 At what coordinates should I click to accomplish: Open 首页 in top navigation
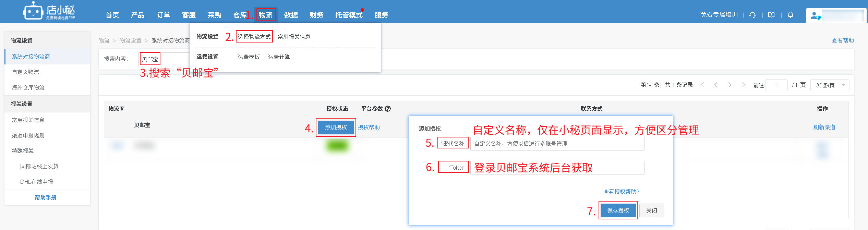[112, 15]
